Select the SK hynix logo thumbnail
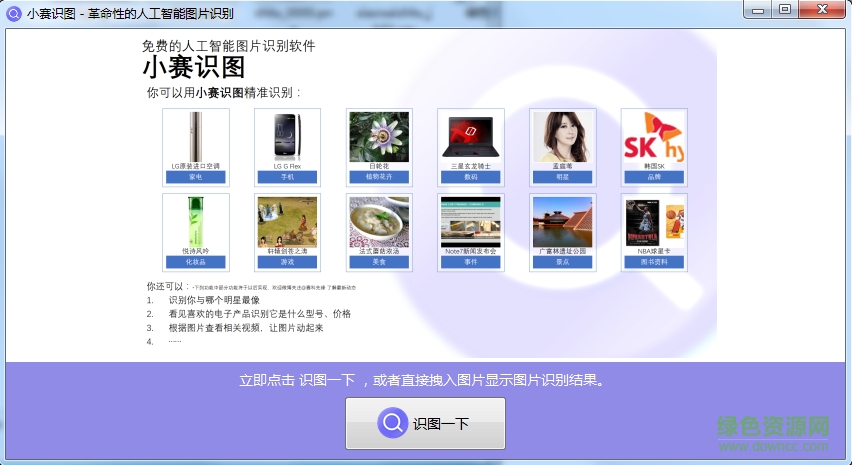This screenshot has width=852, height=465. pos(654,137)
